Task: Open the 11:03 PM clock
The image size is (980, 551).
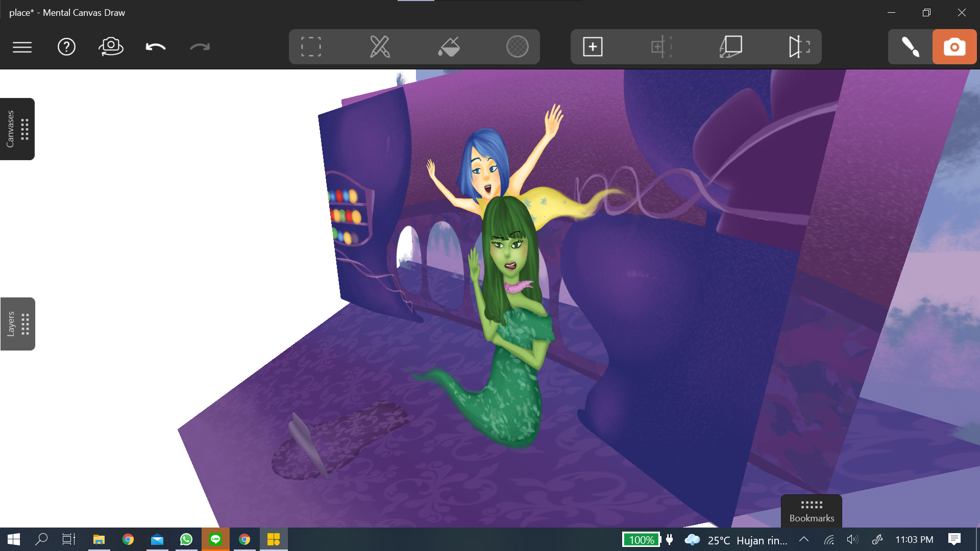Action: (x=914, y=540)
